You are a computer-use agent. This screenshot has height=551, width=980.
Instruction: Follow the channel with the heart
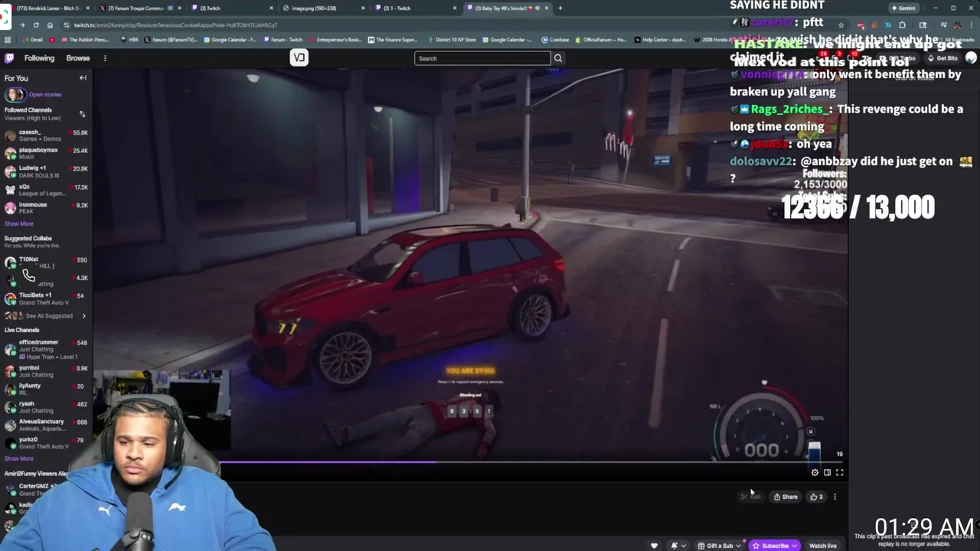click(654, 546)
